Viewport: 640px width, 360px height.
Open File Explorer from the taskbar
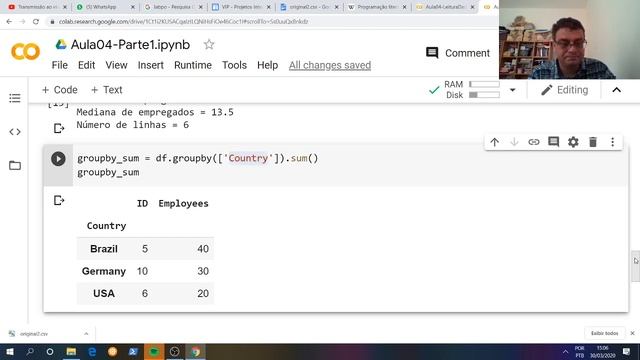(x=71, y=351)
